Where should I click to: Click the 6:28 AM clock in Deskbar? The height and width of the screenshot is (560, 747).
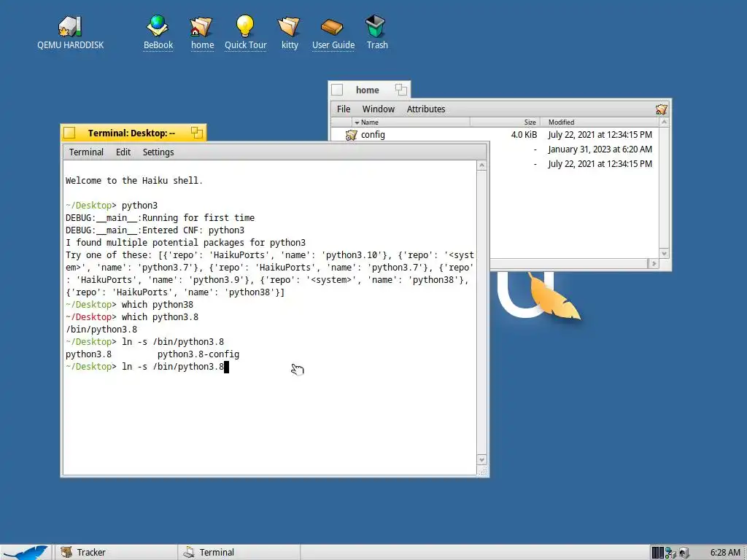(724, 553)
